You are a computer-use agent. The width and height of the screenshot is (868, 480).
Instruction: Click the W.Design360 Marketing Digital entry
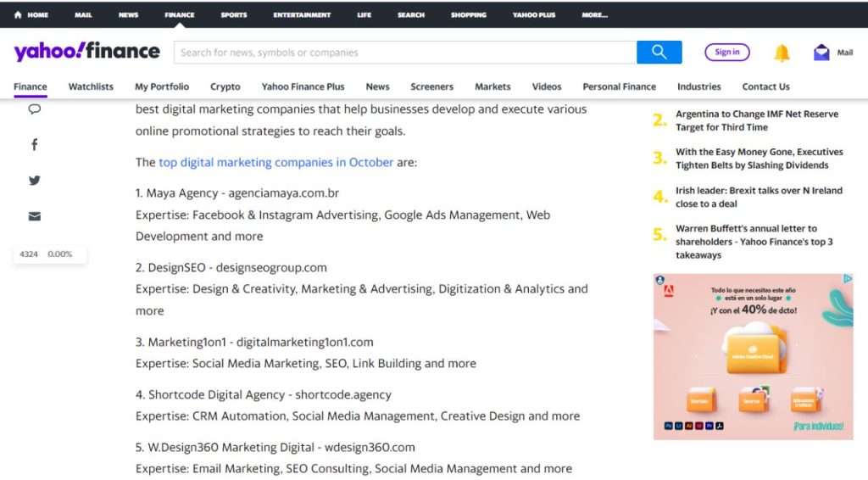[275, 447]
